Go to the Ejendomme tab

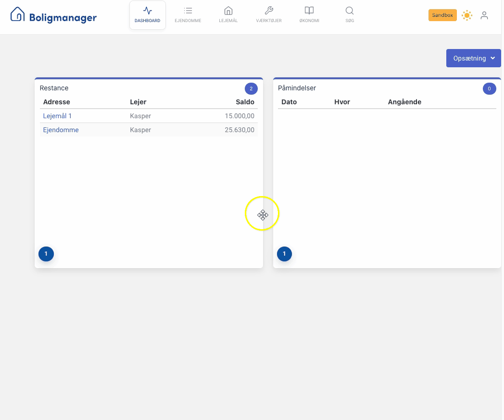point(188,15)
